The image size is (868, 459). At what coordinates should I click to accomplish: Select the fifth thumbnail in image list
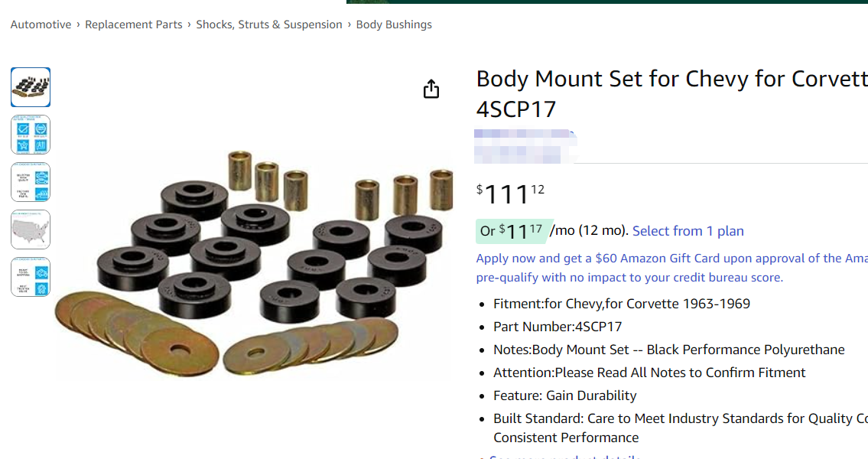coord(31,277)
